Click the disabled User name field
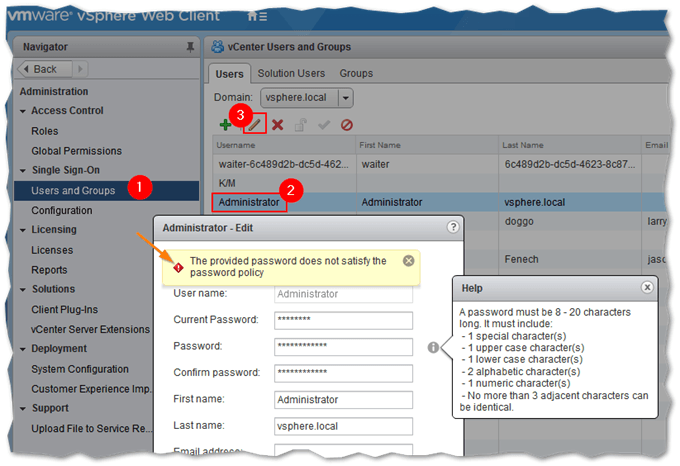 click(x=343, y=294)
